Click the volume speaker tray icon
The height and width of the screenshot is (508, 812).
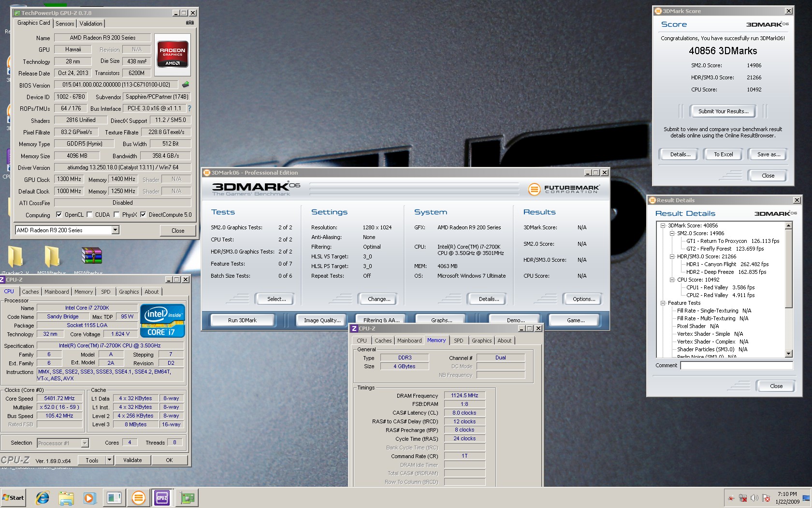754,498
